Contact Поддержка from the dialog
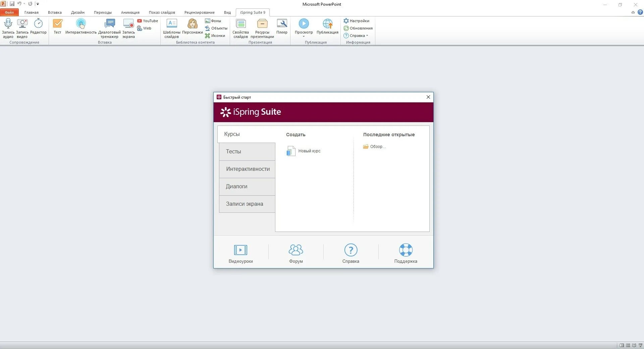The width and height of the screenshot is (644, 349). click(x=406, y=254)
